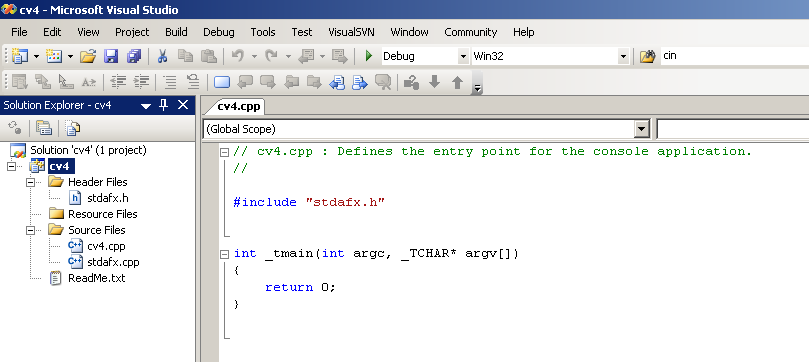Cut selection with the scissors icon

point(163,56)
